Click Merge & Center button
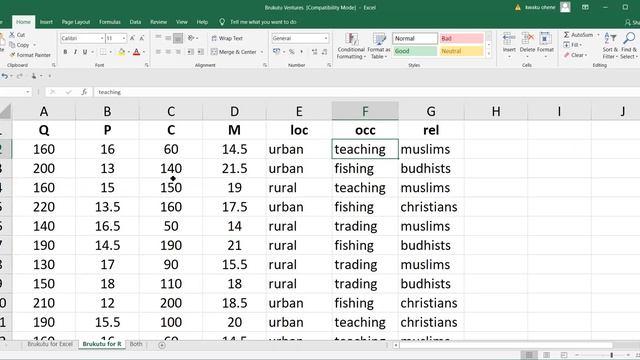 coord(234,52)
